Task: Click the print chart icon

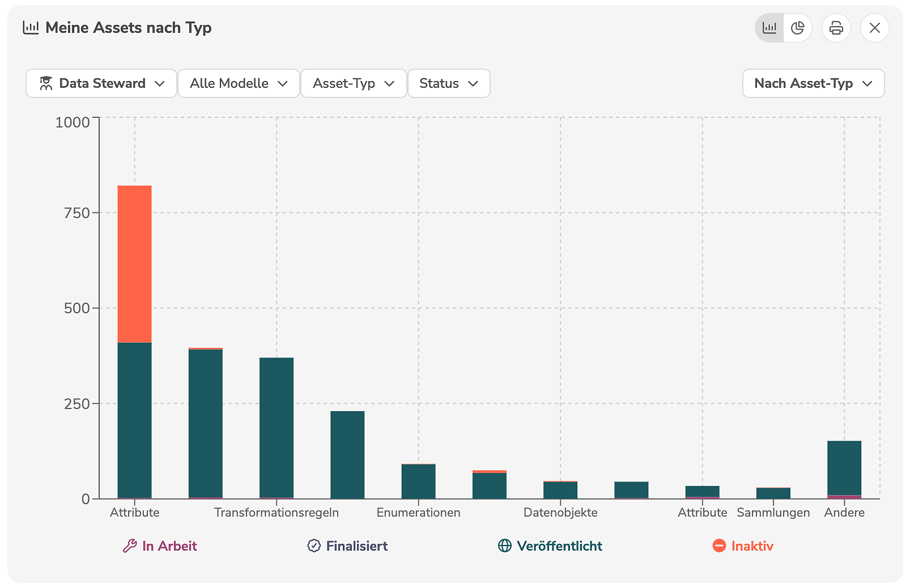Action: 836,28
